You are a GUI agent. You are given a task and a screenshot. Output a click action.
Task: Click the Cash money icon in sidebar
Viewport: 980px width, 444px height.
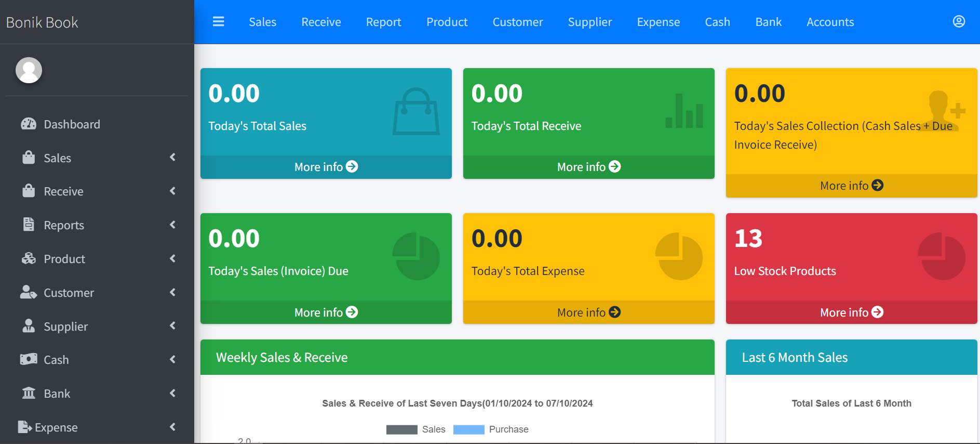tap(29, 360)
